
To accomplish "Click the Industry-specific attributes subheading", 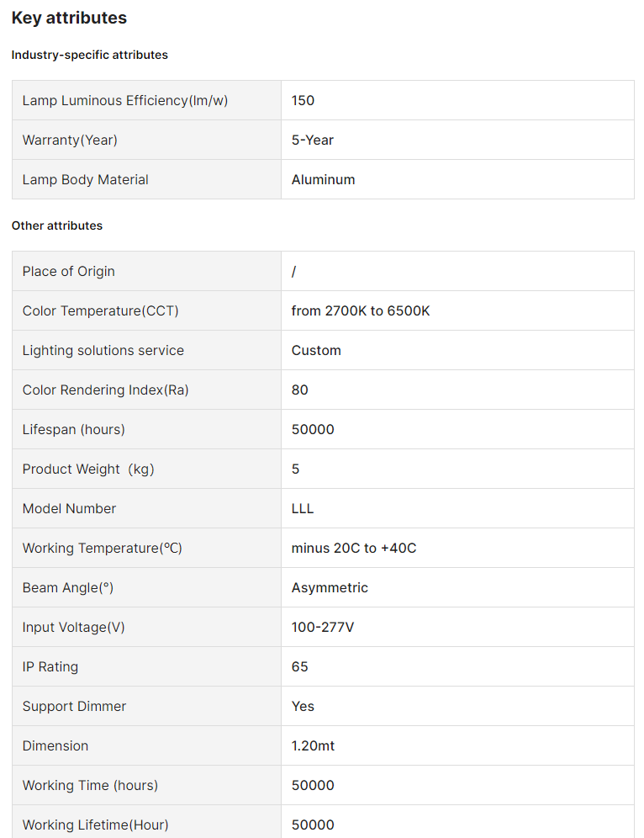I will coord(90,55).
